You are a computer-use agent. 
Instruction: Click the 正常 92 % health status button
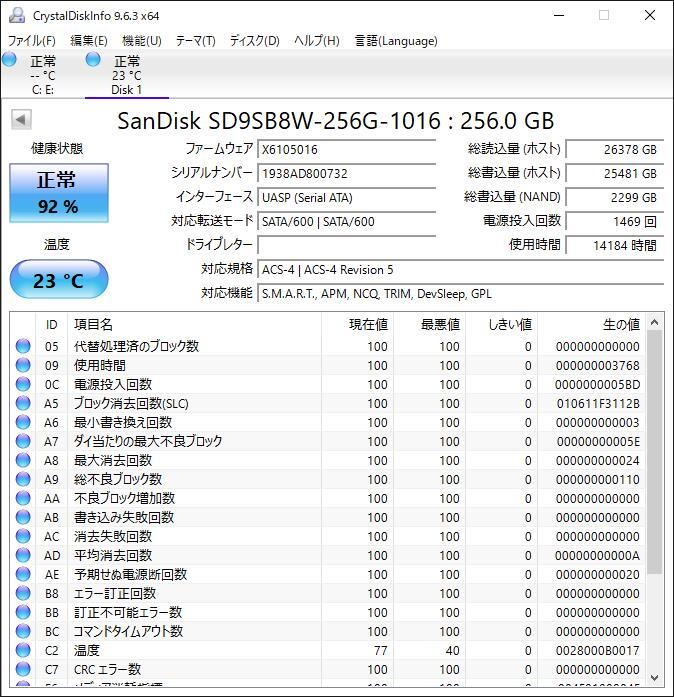pyautogui.click(x=59, y=193)
